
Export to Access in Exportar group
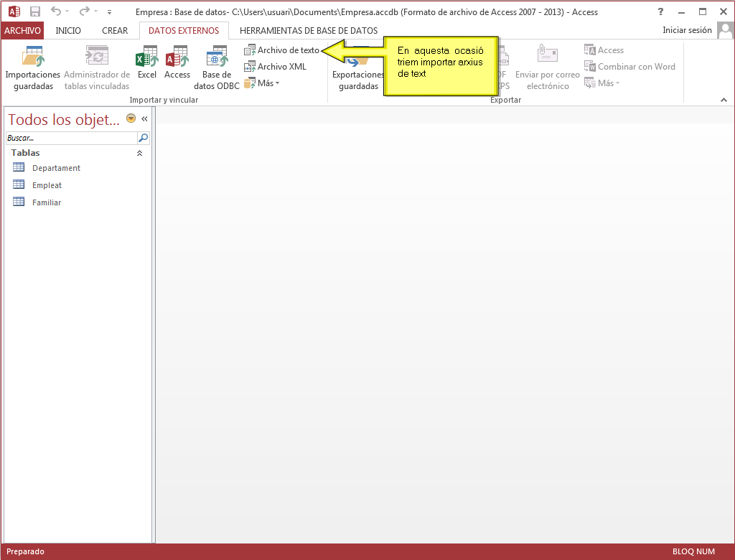coord(604,50)
